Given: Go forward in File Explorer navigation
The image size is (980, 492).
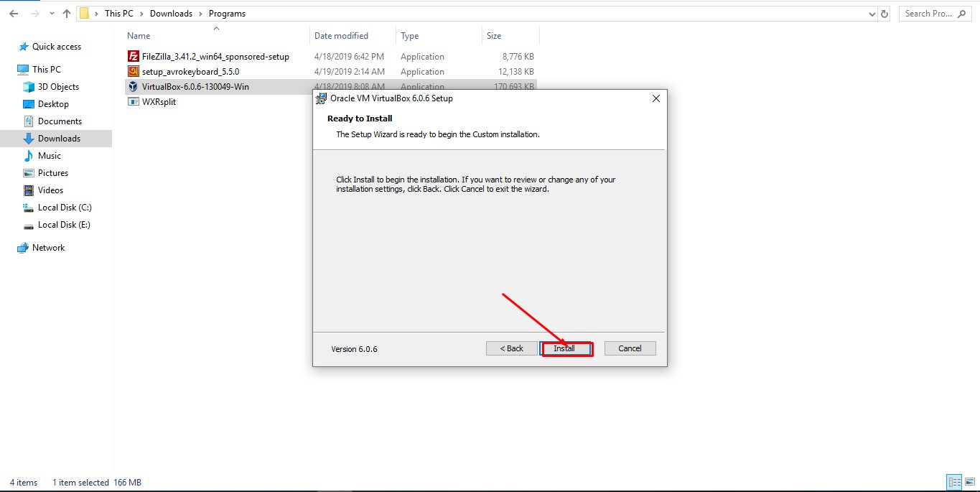Looking at the screenshot, I should [34, 14].
